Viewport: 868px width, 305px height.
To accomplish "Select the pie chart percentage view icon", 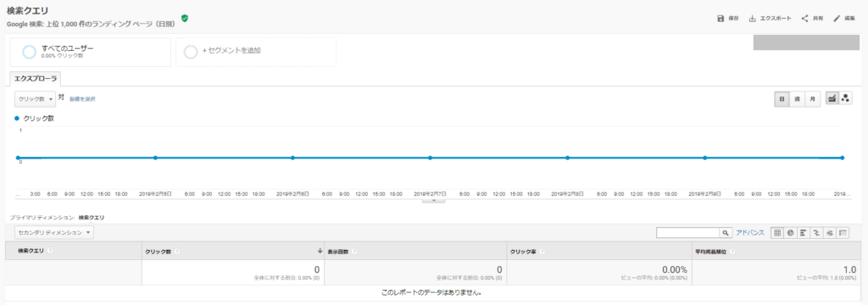I will (x=791, y=233).
